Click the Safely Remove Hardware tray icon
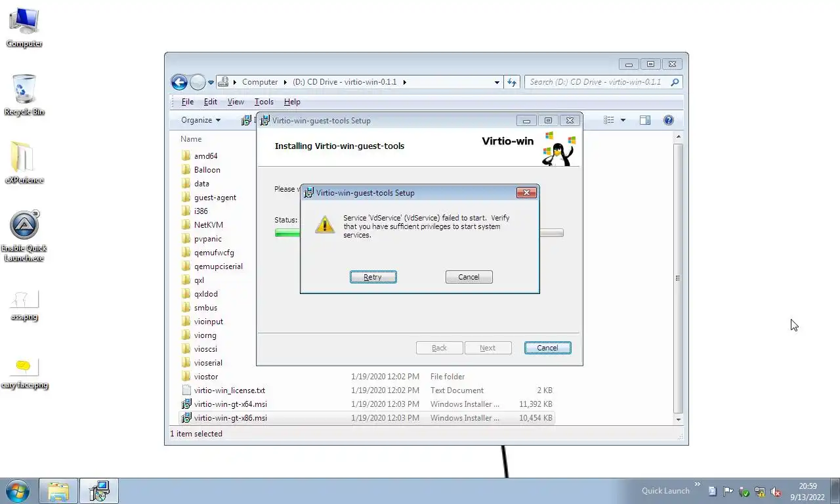 click(x=744, y=491)
